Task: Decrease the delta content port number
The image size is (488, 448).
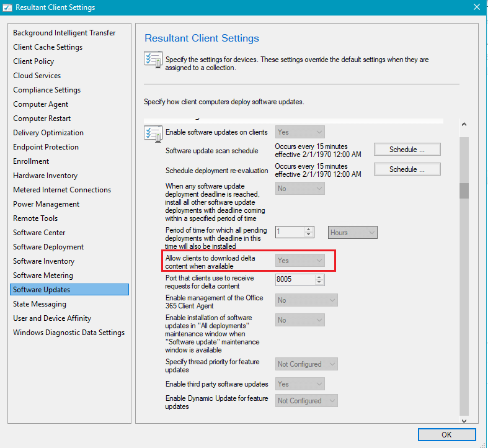Action: 319,282
